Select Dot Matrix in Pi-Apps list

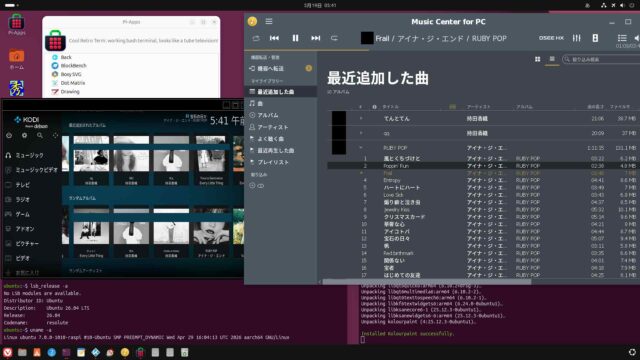[x=73, y=83]
